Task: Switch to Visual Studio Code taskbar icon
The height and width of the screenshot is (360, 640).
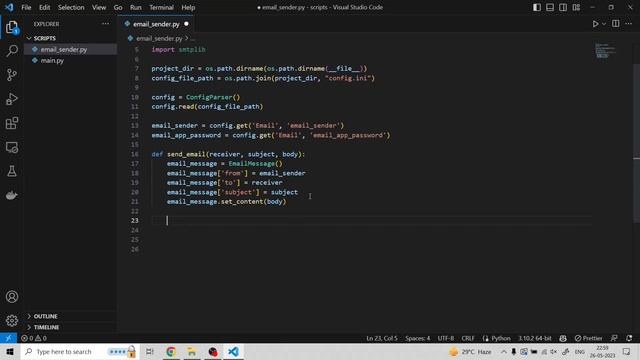Action: tap(233, 351)
